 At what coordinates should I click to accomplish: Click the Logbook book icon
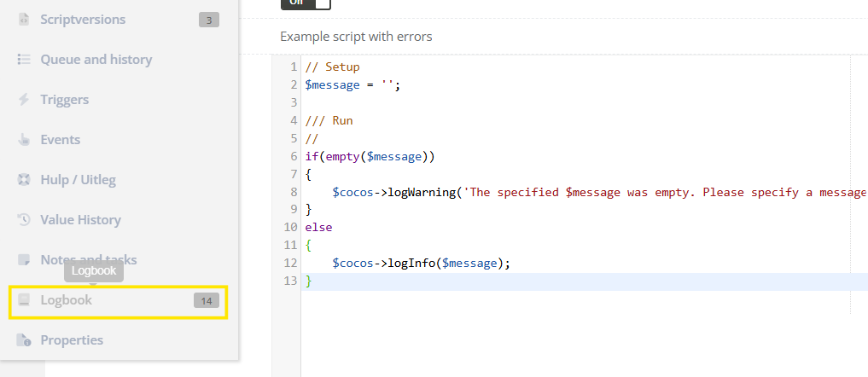point(24,300)
